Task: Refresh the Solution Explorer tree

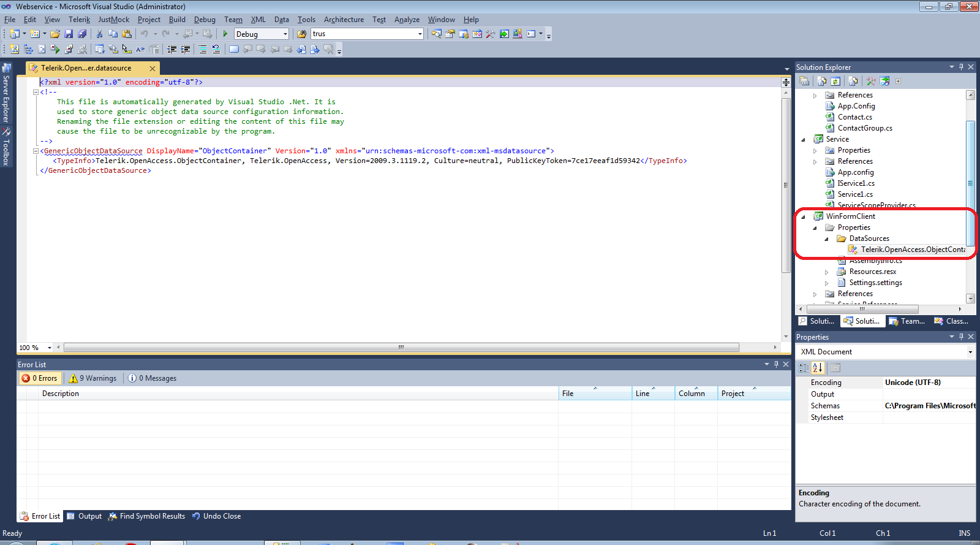Action: pos(835,81)
